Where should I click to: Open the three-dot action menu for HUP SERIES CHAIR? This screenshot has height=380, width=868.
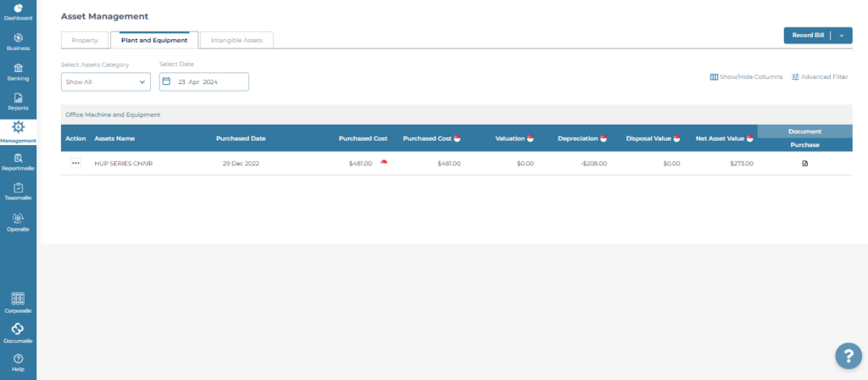tap(75, 163)
